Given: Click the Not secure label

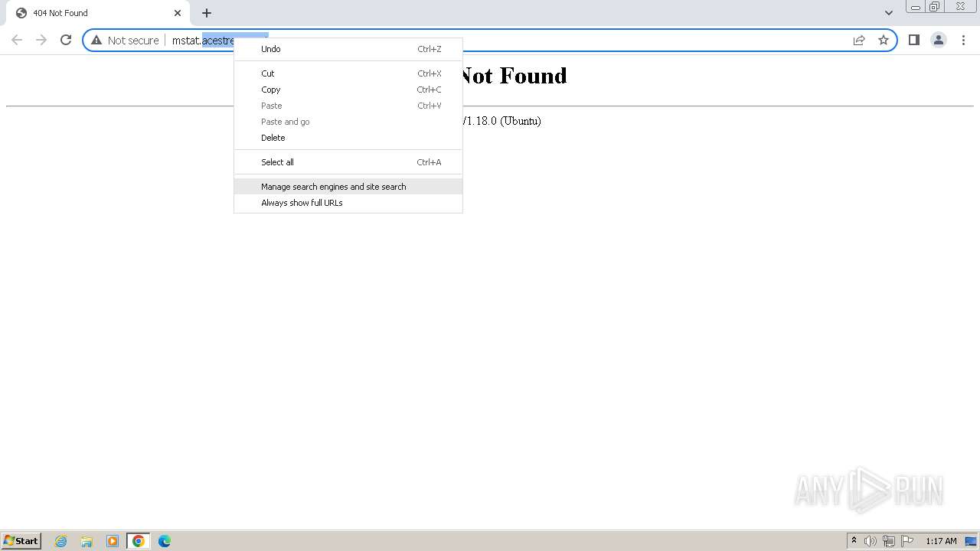Looking at the screenshot, I should pos(133,41).
